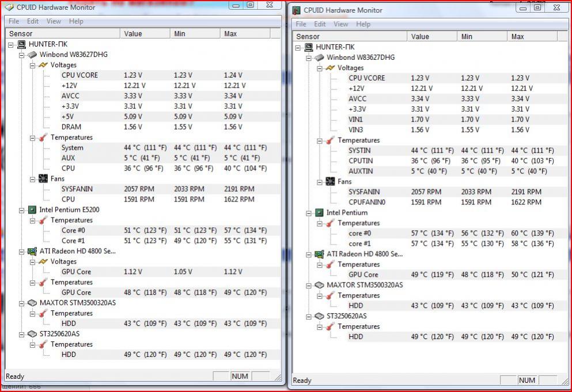Click right window title bar app icon
The height and width of the screenshot is (392, 572).
[x=297, y=10]
